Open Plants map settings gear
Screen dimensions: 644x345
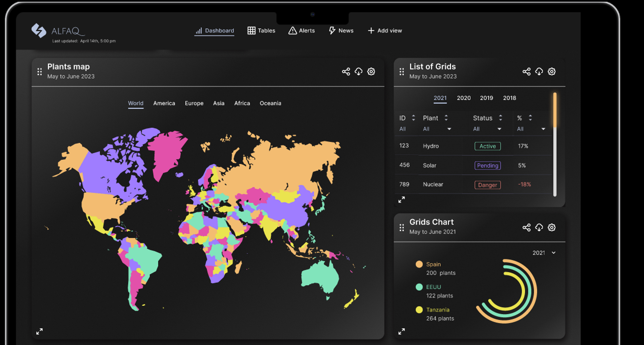371,72
